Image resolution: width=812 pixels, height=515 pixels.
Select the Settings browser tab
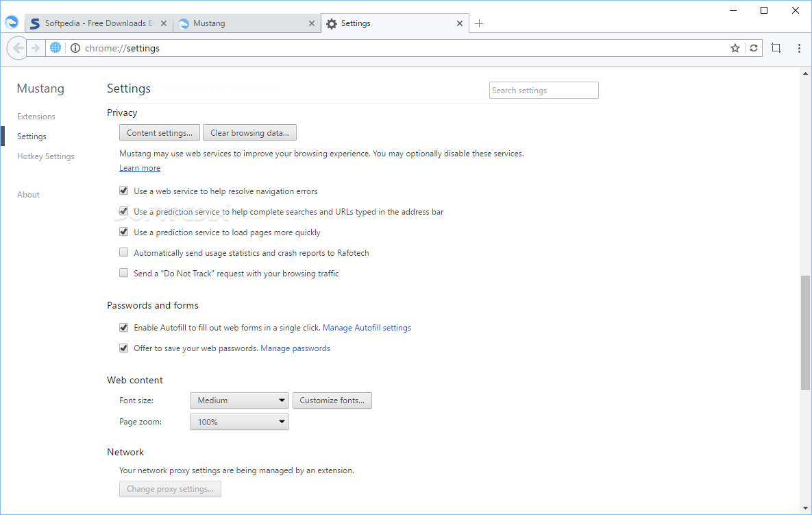(395, 23)
